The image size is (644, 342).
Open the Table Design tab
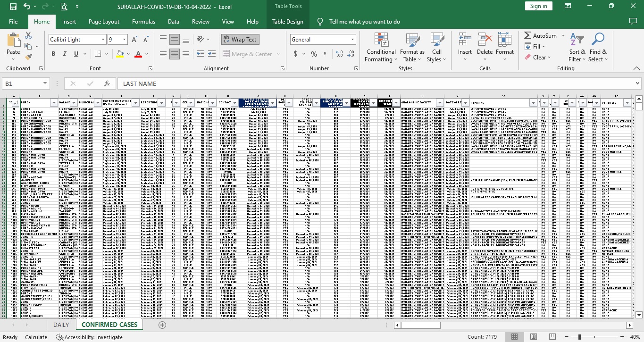pos(288,22)
